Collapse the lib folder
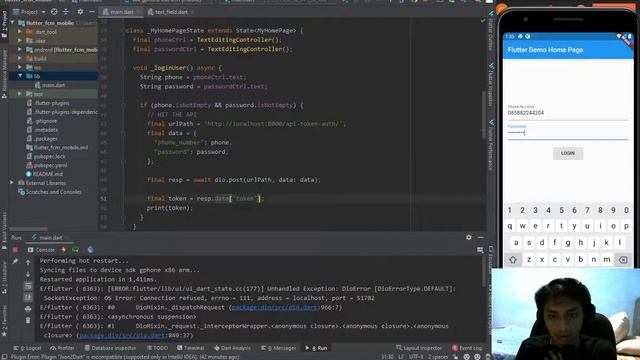 (x=20, y=76)
